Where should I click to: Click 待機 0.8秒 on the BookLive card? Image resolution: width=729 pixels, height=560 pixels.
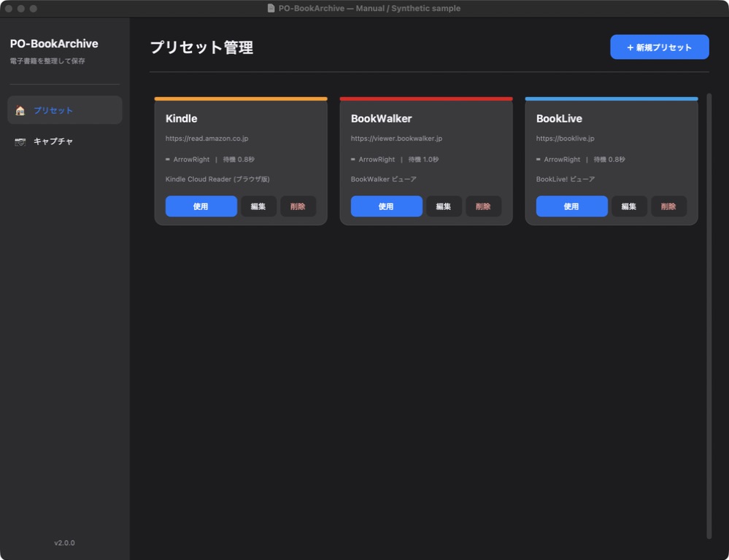(x=609, y=160)
